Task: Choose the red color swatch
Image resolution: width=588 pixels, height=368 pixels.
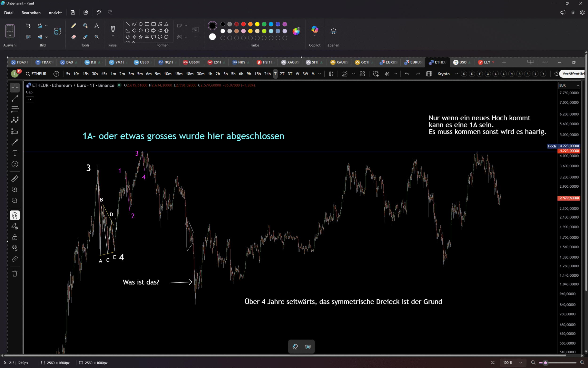Action: point(243,24)
